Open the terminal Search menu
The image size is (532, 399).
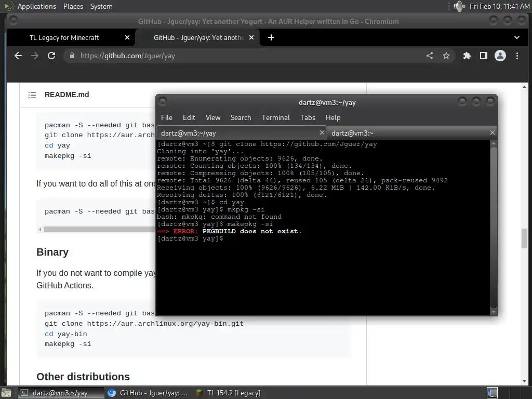[241, 117]
